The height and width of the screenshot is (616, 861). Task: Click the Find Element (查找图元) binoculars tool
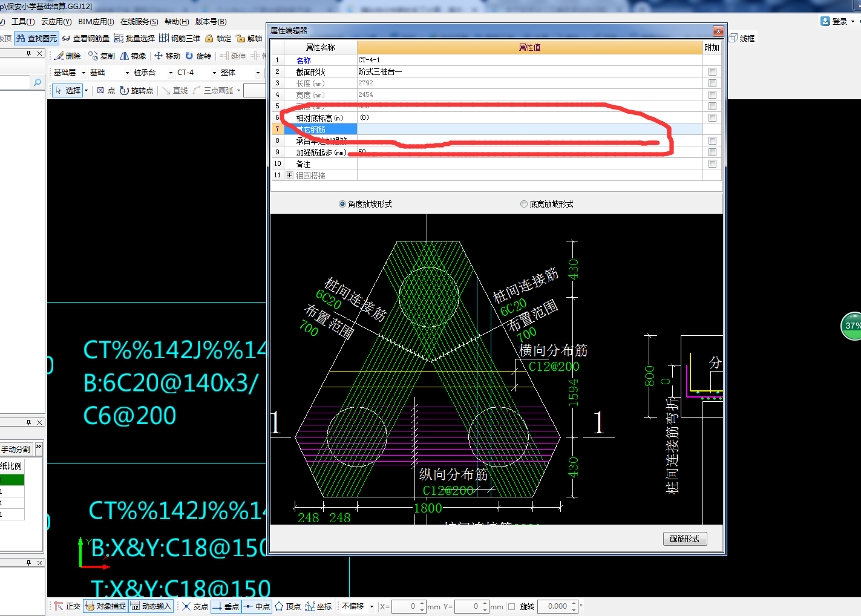pos(36,38)
